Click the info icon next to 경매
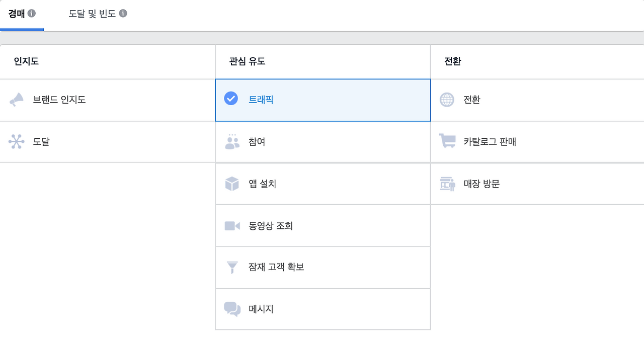 coord(32,13)
